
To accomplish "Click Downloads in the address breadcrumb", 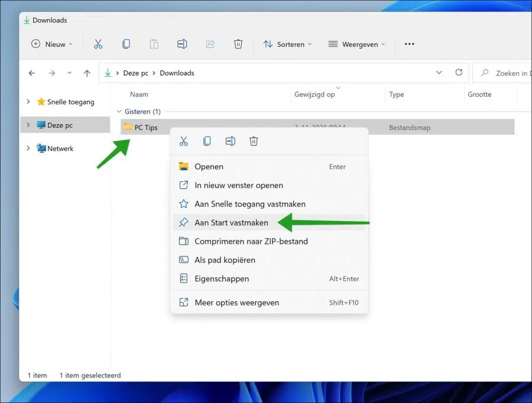I will tap(177, 73).
